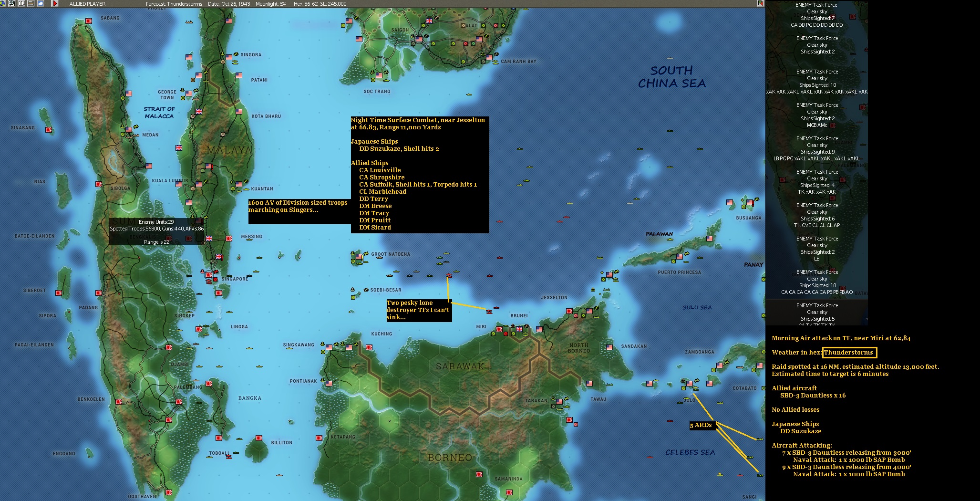
Task: Select the Japanese base flag at Sabang
Action: coord(89,21)
